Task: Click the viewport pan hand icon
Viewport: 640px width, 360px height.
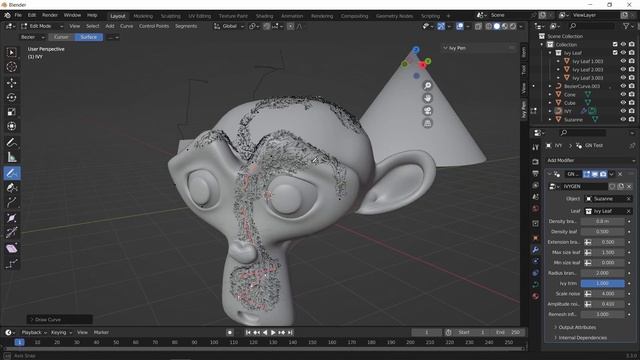Action: coord(427,98)
